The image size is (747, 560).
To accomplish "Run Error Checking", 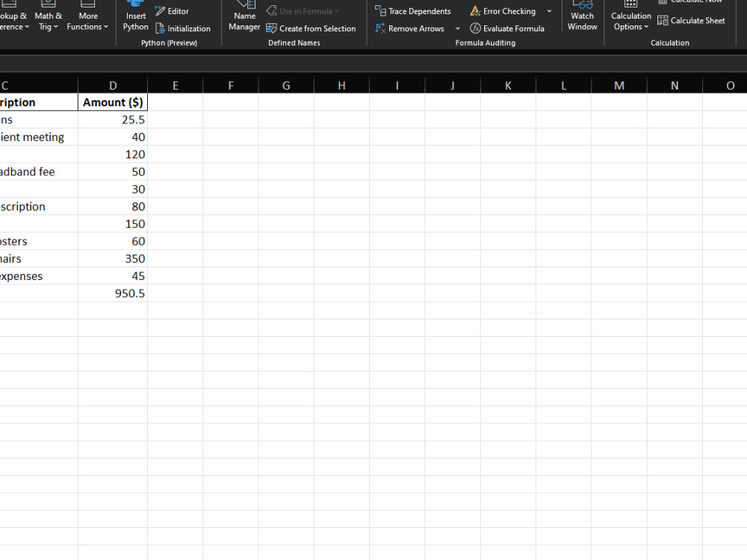I will (503, 11).
